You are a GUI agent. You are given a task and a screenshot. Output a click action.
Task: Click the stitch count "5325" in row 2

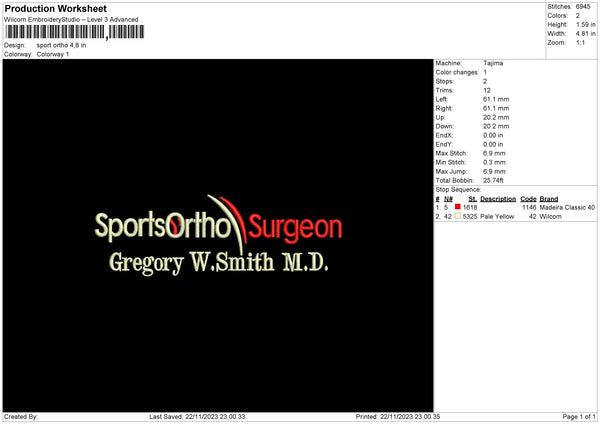(470, 217)
